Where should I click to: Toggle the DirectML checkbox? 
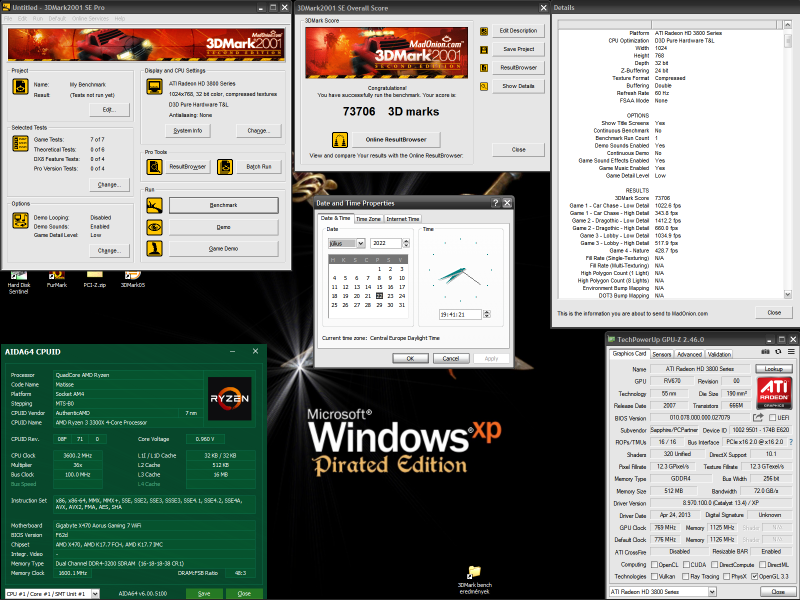pyautogui.click(x=762, y=564)
